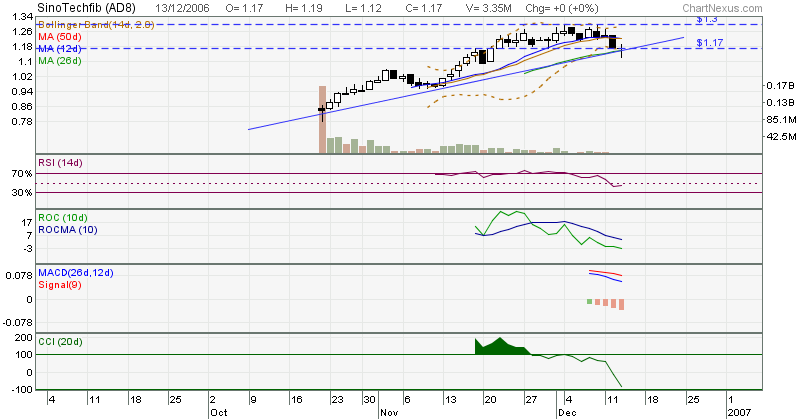Click the 1.02 price axis value
800x419 pixels.
[x=22, y=77]
